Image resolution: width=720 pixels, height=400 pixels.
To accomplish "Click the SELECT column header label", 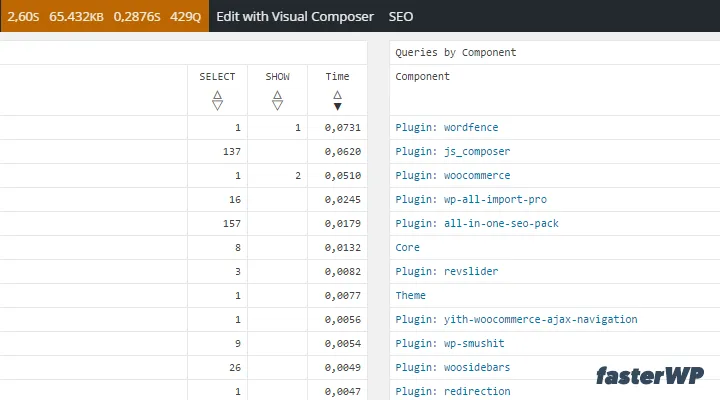I will 217,77.
